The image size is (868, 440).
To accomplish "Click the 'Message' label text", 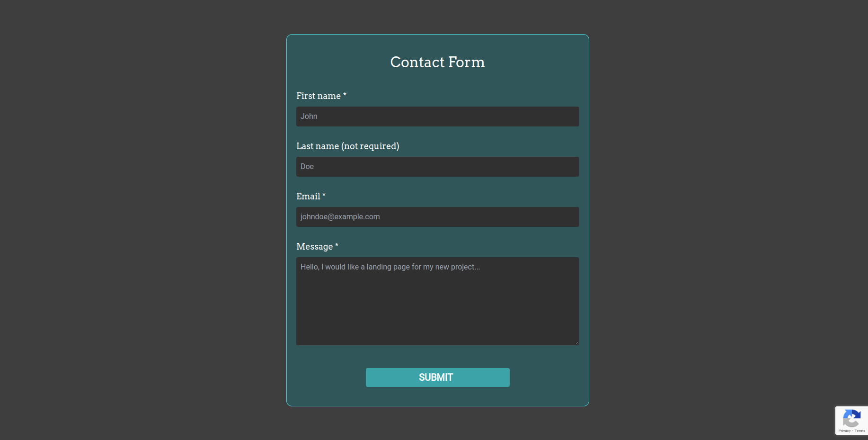I will point(315,247).
